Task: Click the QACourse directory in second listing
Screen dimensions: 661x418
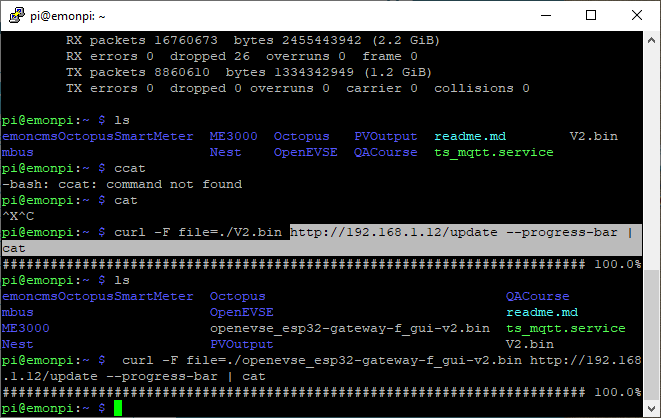Action: [537, 296]
